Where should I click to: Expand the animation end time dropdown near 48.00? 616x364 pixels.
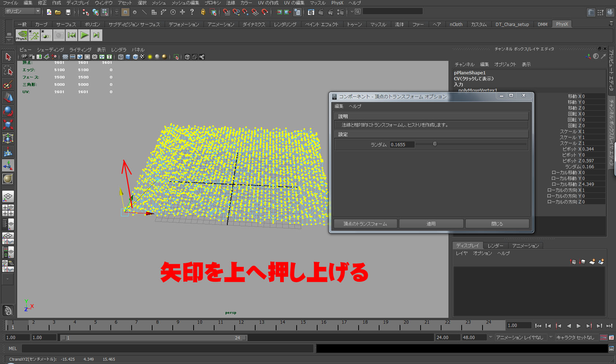[490, 338]
